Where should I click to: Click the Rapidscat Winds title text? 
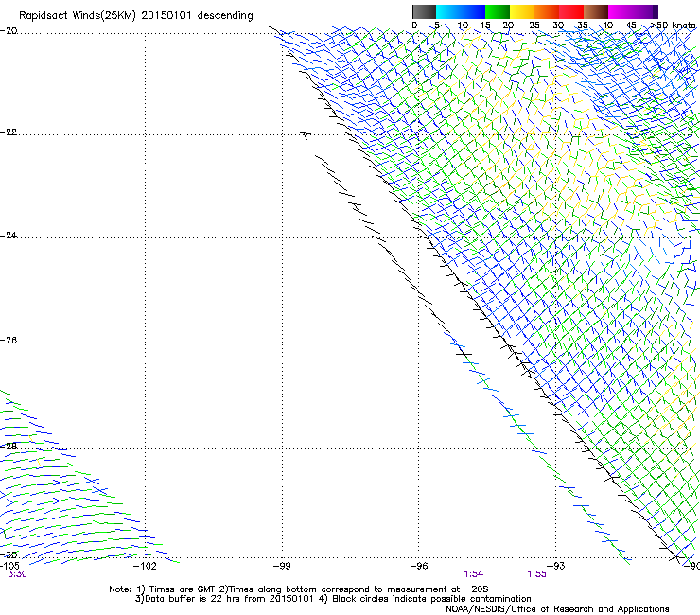135,16
